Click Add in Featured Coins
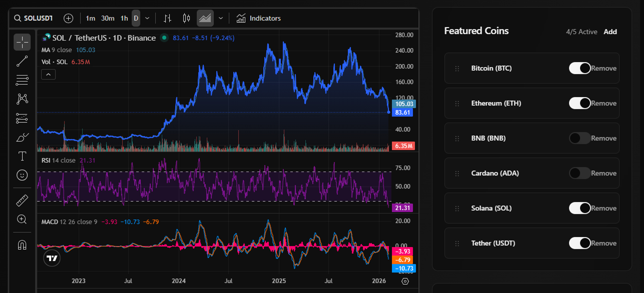Image resolution: width=644 pixels, height=293 pixels. coord(610,32)
